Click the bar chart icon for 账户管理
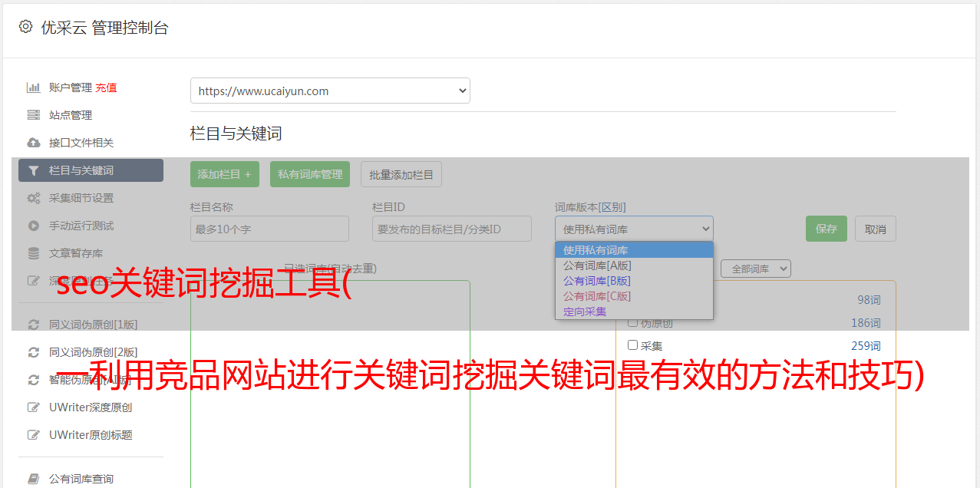 (x=33, y=87)
